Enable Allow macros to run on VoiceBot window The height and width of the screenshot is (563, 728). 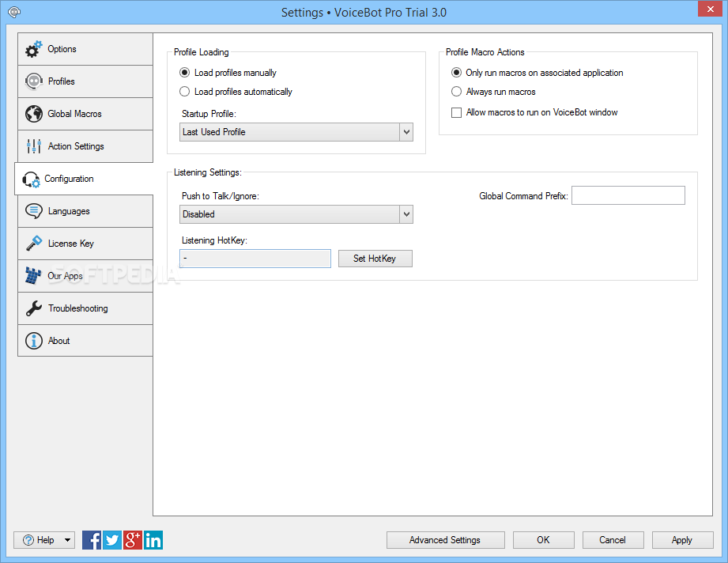(x=534, y=112)
